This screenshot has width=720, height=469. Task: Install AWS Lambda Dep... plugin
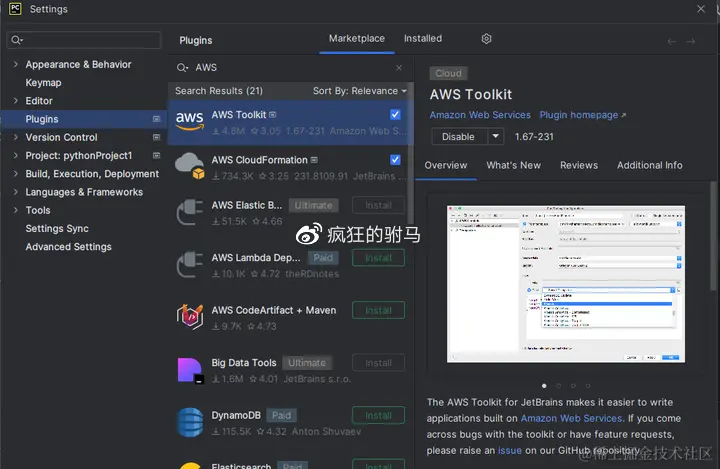378,258
